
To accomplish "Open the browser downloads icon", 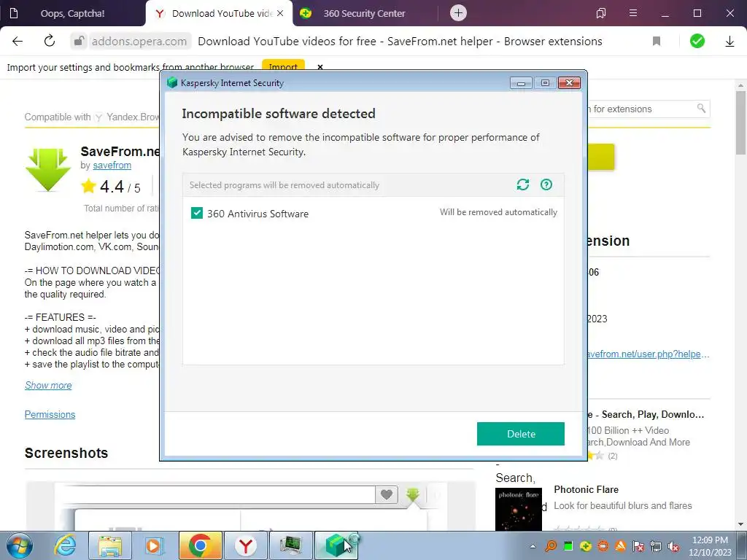I will coord(729,42).
